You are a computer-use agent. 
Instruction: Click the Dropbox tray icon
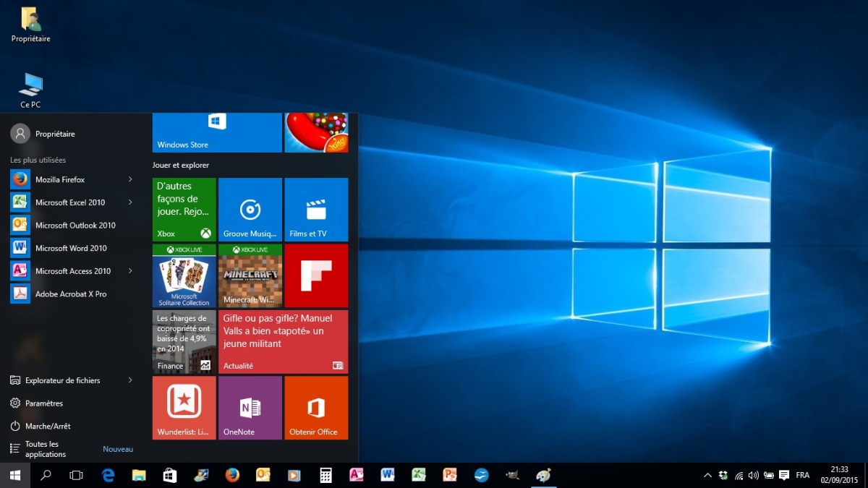coord(723,475)
